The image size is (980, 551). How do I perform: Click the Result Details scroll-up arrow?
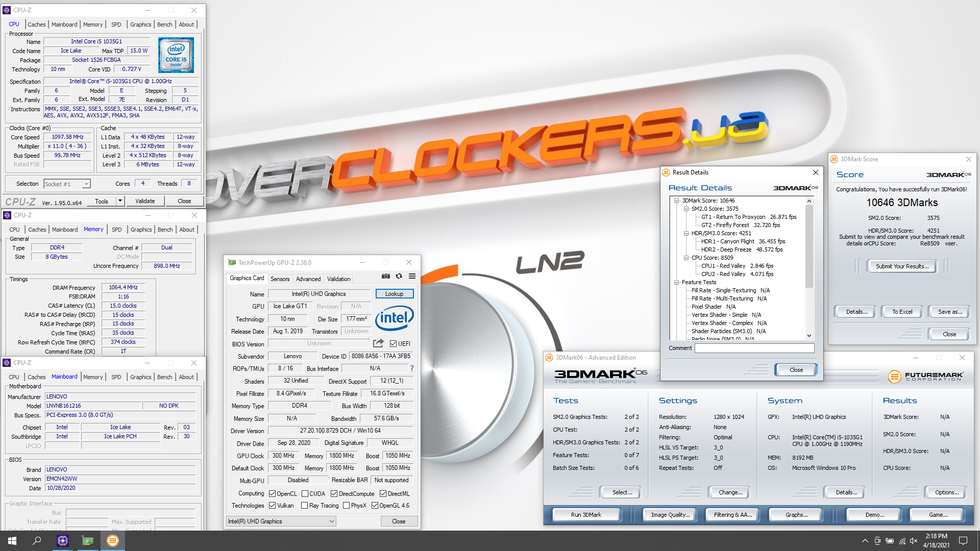pos(809,201)
